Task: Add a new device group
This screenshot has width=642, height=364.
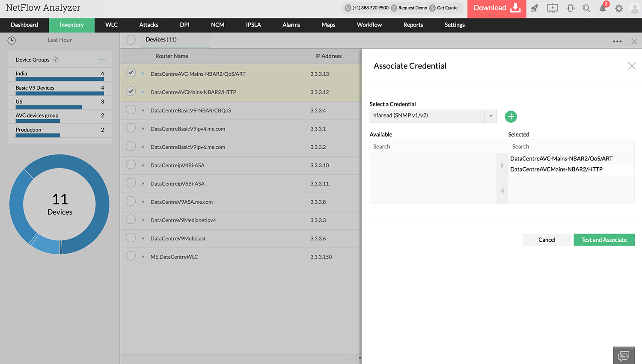Action: pyautogui.click(x=102, y=59)
